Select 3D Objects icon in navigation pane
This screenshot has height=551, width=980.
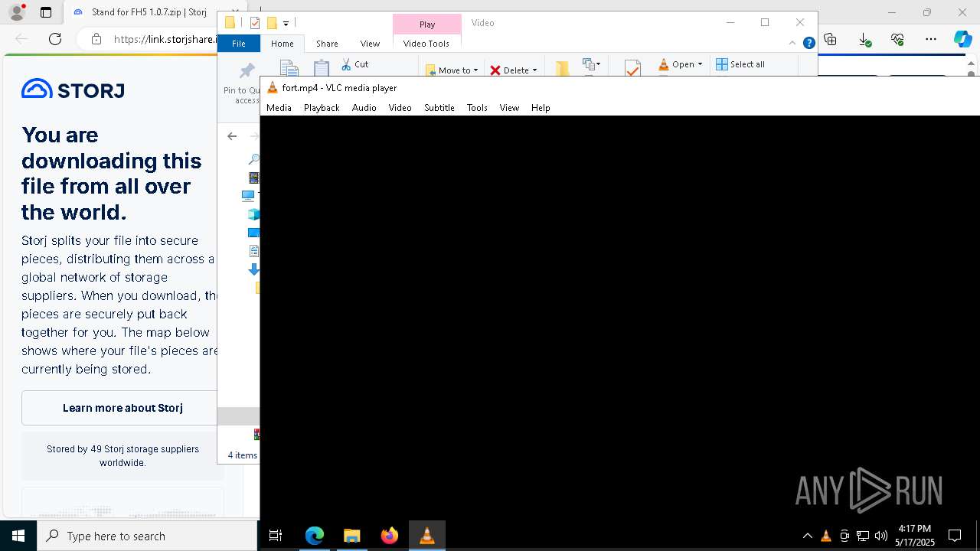pyautogui.click(x=253, y=214)
